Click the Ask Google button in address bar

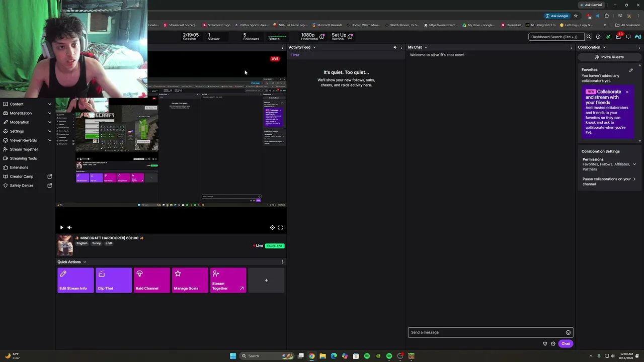click(557, 16)
